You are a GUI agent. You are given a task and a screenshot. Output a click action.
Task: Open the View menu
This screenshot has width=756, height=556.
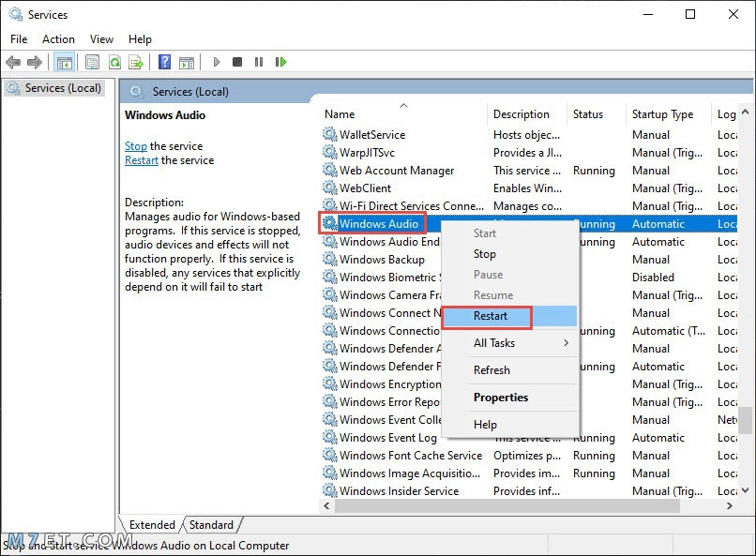101,39
